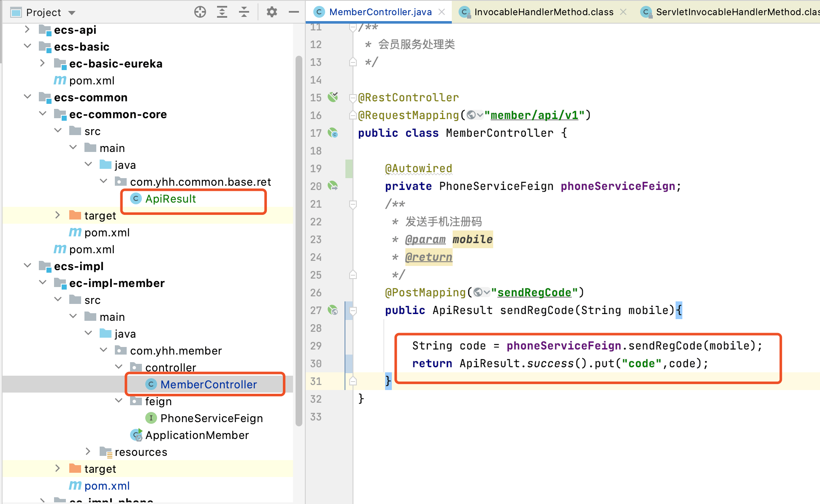Click the Select Opened File crosshair icon

click(200, 12)
